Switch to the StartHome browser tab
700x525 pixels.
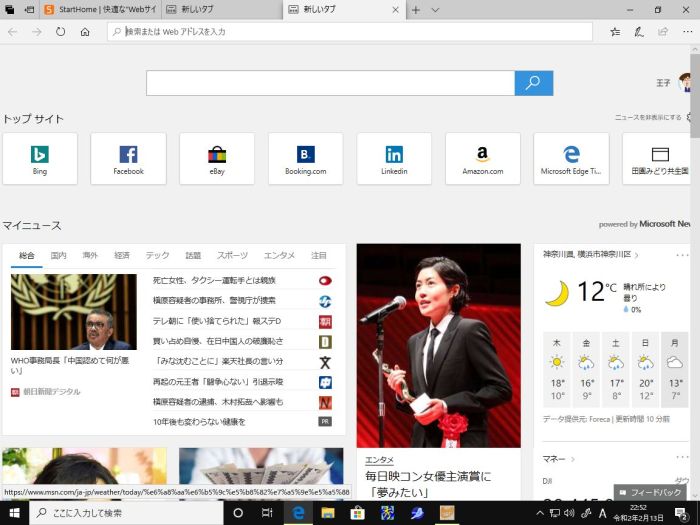click(x=98, y=10)
